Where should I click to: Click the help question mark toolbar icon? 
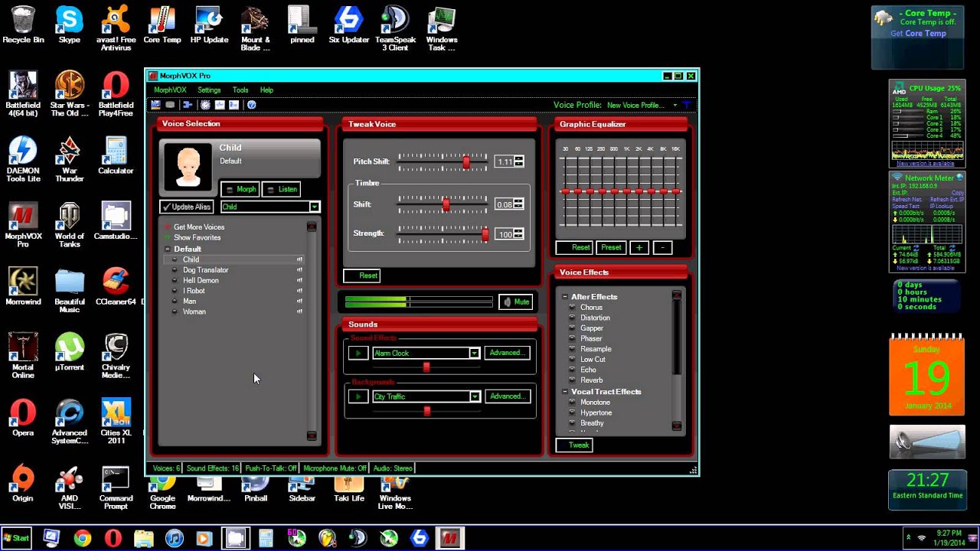[x=251, y=105]
